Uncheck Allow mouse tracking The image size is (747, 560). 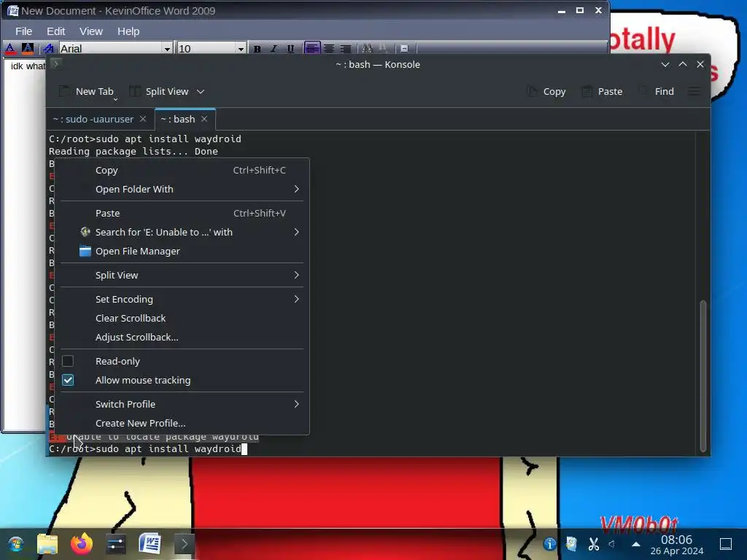[x=68, y=380]
